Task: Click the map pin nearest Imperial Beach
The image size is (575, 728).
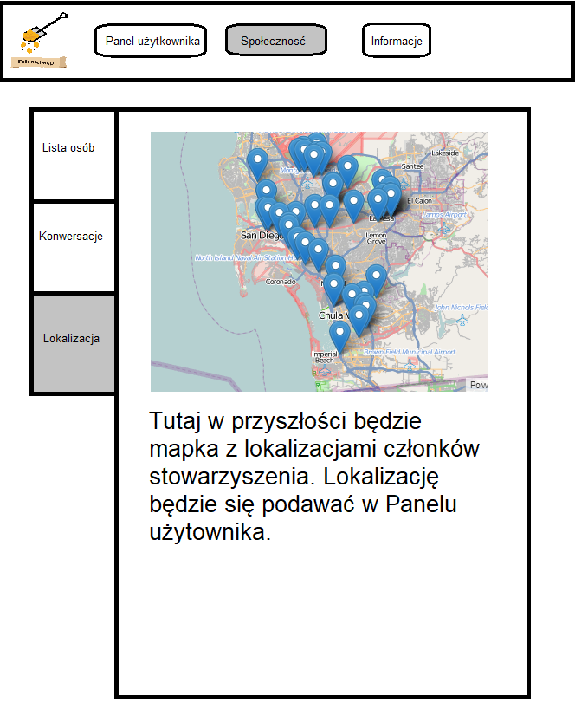Action: pyautogui.click(x=340, y=333)
